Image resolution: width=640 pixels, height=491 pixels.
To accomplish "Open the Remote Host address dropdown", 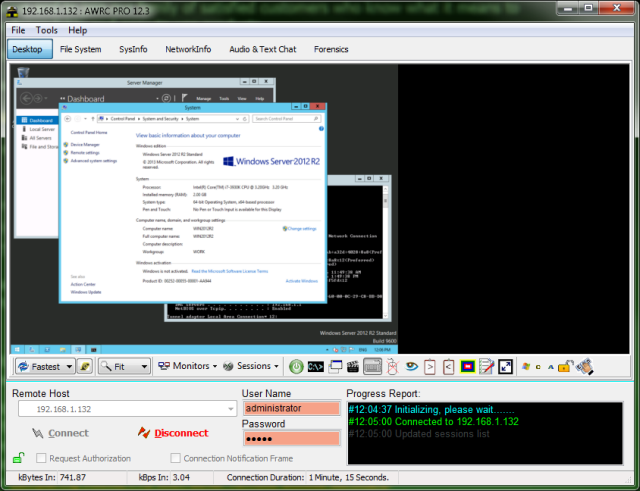I will (x=231, y=409).
